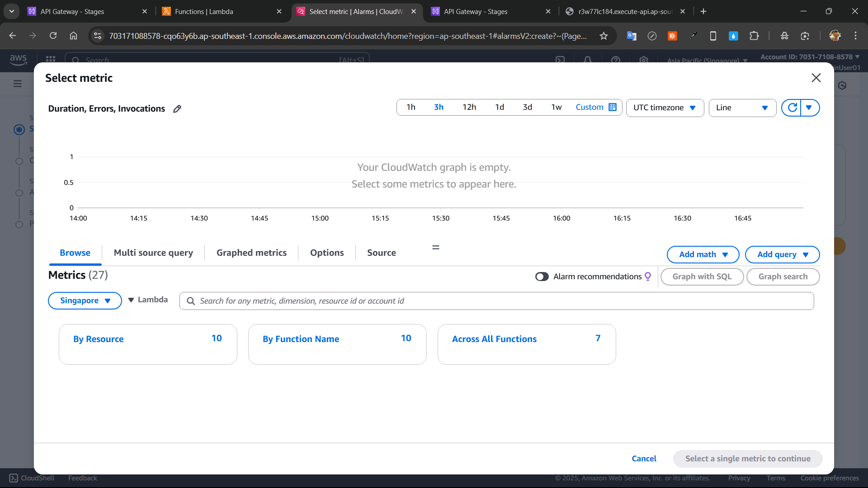868x488 pixels.
Task: Open tab search dropdown arrow
Action: coord(11,11)
